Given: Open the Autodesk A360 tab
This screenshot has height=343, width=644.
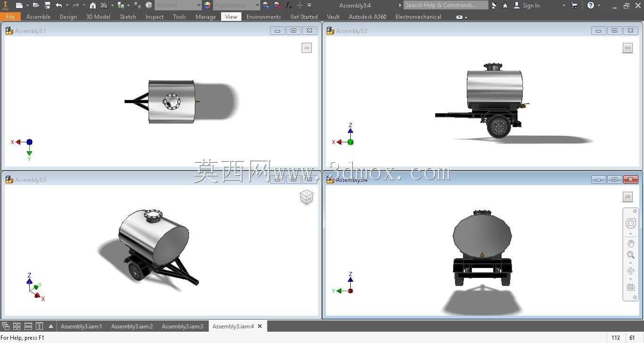Looking at the screenshot, I should click(367, 16).
